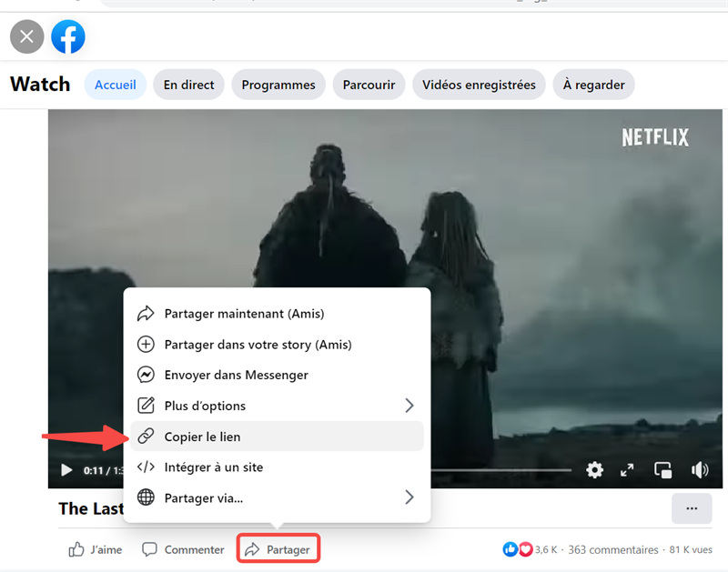Click the video title starting with The Last

coord(91,508)
